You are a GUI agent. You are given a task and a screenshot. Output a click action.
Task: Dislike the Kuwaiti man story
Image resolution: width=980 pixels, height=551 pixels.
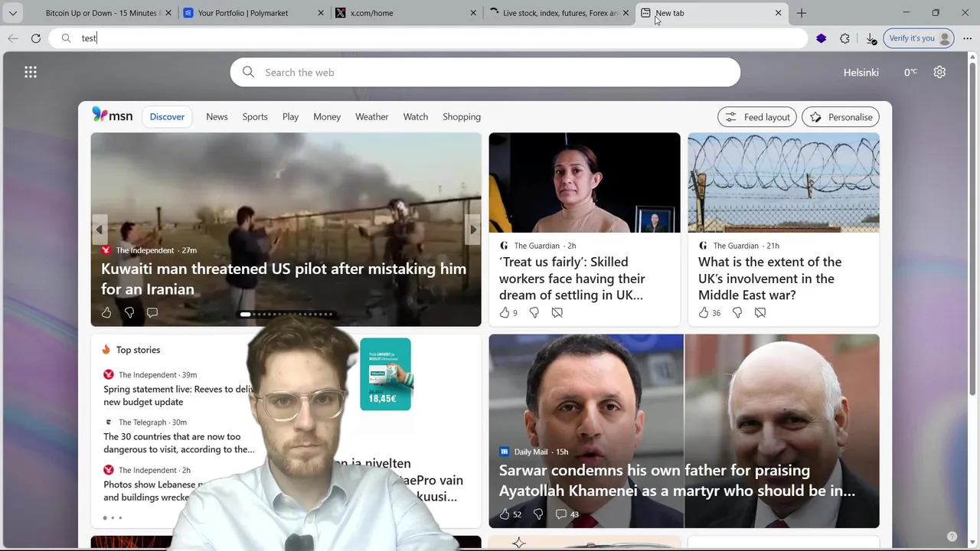(x=129, y=312)
